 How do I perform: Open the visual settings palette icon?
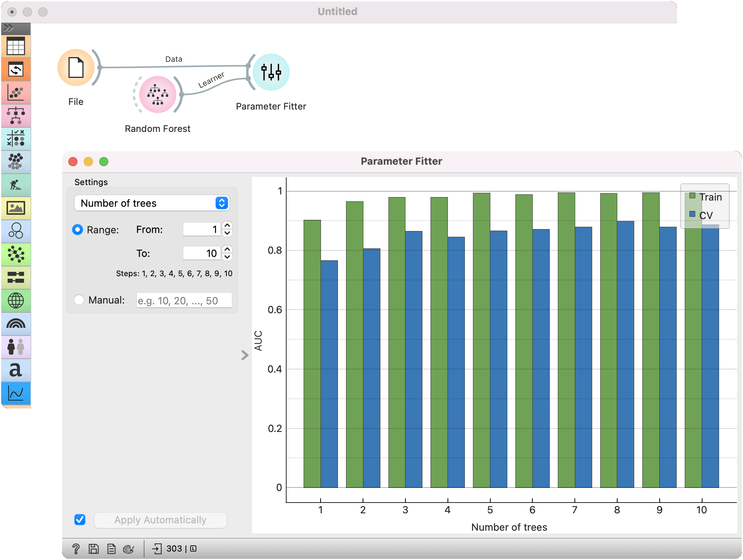point(128,548)
